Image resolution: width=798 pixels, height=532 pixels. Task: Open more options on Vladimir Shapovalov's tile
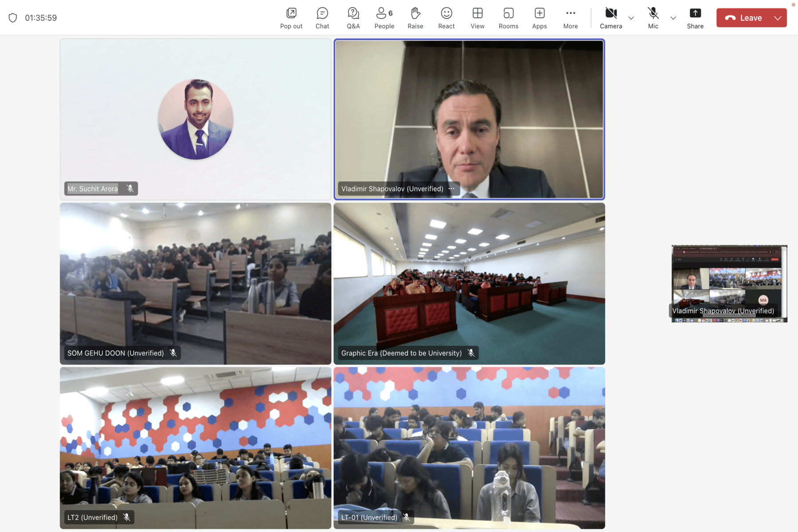451,189
